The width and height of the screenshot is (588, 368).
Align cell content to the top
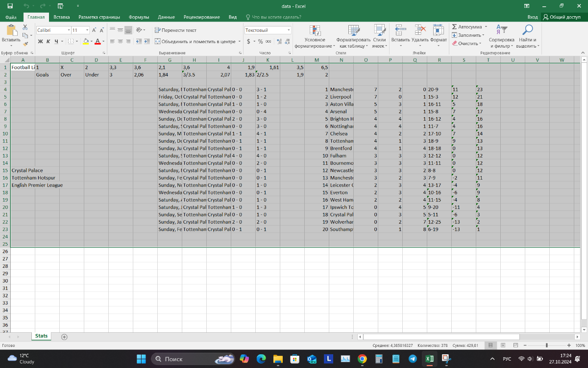(x=112, y=30)
